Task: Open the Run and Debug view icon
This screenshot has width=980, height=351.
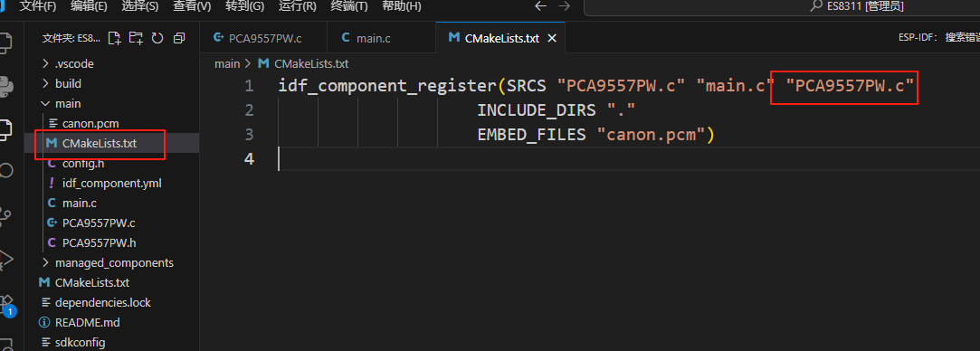Action: pos(6,260)
